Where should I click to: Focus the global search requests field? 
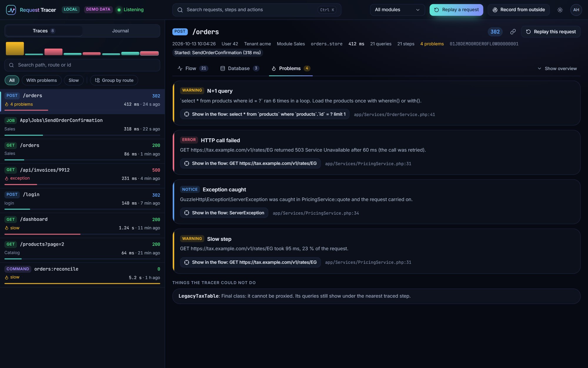pos(257,10)
